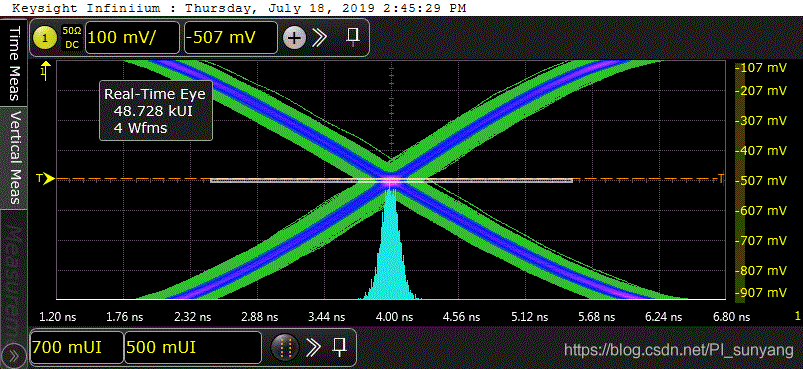Select the -507 mV offset field

(x=230, y=38)
